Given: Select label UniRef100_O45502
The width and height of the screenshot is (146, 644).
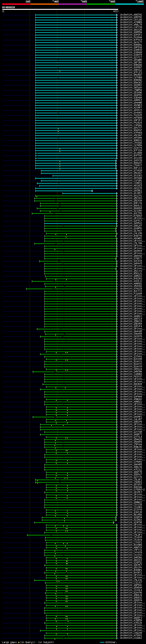Looking at the screenshot, I should [131, 223].
